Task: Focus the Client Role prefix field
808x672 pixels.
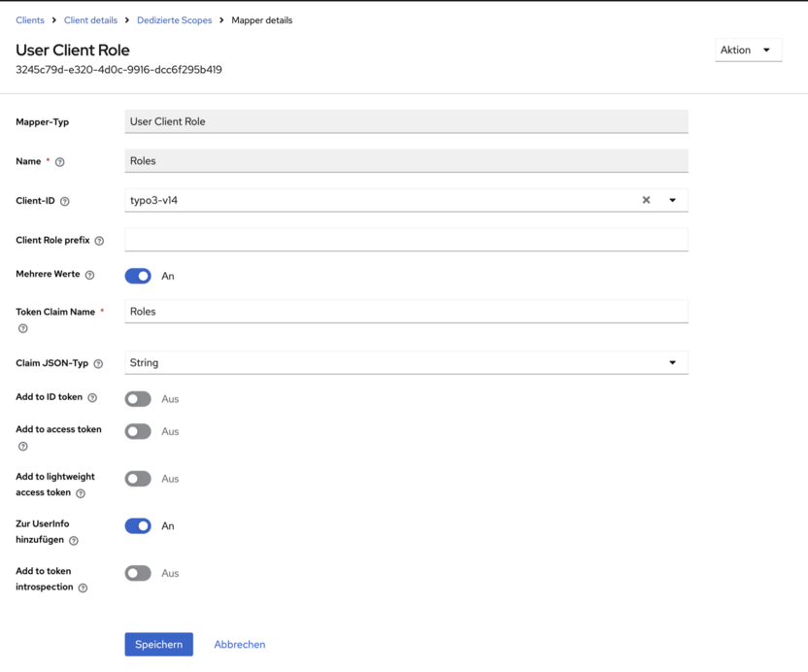Action: [x=406, y=240]
